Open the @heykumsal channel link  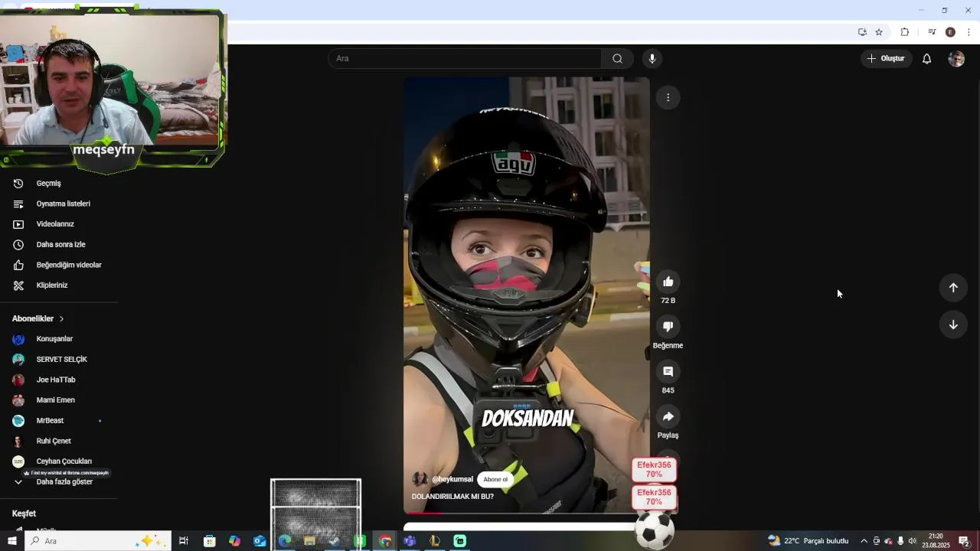click(x=452, y=479)
